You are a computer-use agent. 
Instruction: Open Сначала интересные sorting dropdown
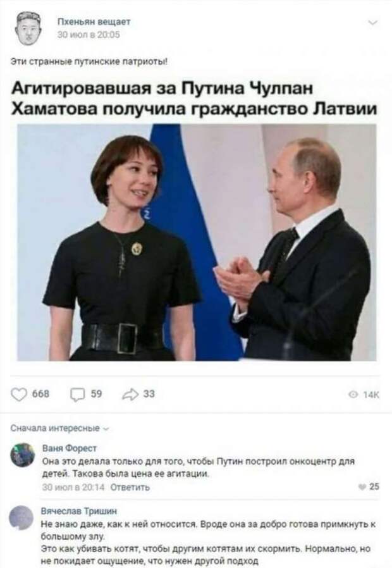59,428
